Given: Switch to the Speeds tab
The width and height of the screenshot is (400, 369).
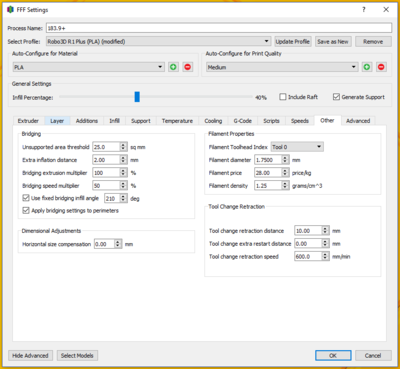Looking at the screenshot, I should coord(300,121).
